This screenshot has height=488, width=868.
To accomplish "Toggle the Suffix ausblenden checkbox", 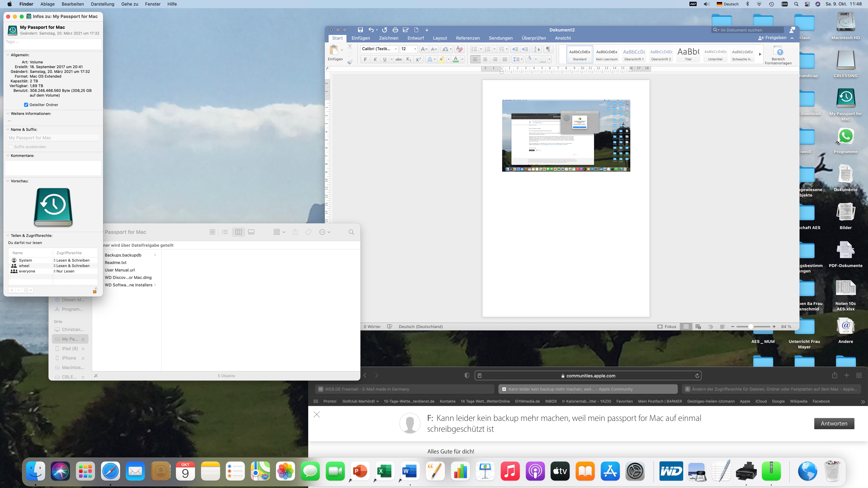I will [x=11, y=147].
